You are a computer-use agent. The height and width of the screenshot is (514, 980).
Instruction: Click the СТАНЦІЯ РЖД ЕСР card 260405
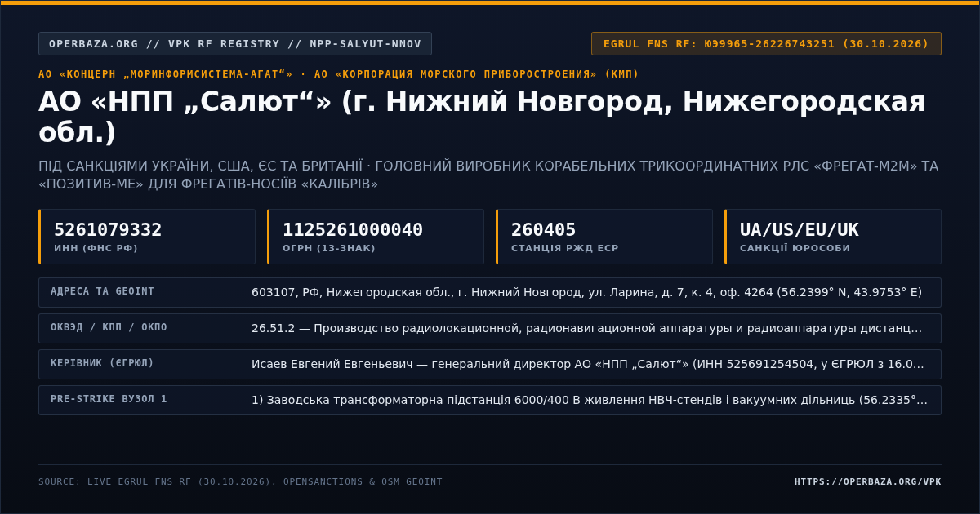pos(604,237)
